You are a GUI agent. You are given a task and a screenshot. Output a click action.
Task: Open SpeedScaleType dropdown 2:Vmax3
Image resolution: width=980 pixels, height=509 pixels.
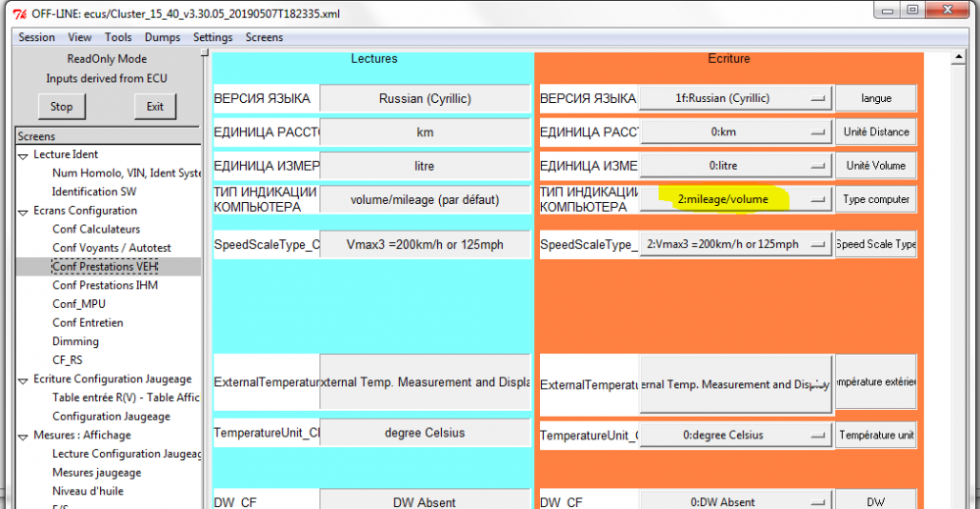736,244
